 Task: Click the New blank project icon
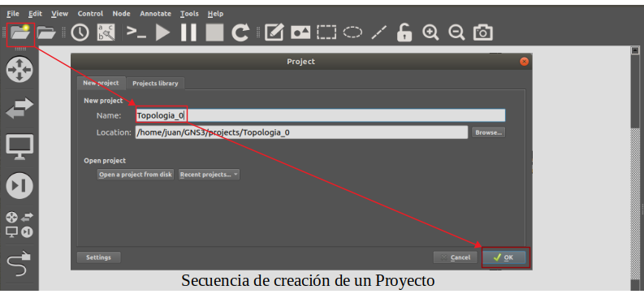[x=20, y=32]
